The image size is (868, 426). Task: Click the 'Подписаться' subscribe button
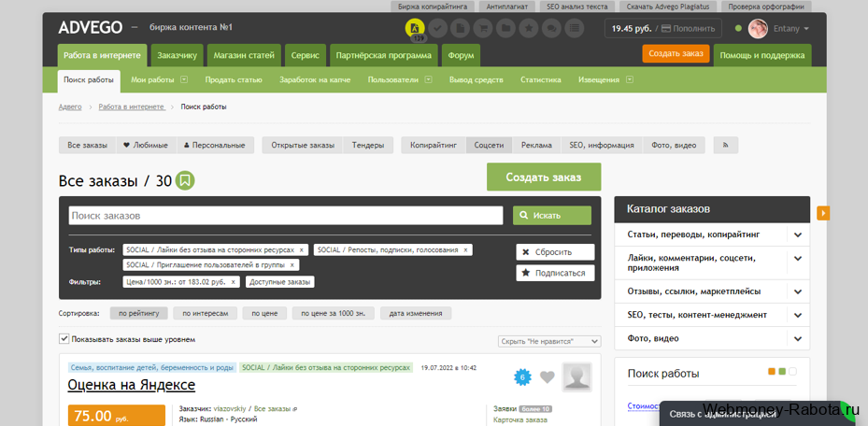tap(555, 273)
